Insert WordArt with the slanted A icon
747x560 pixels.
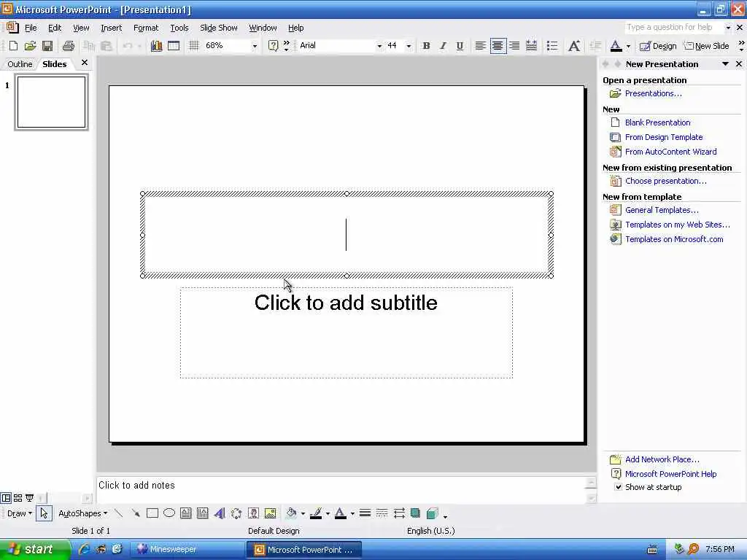(x=220, y=513)
